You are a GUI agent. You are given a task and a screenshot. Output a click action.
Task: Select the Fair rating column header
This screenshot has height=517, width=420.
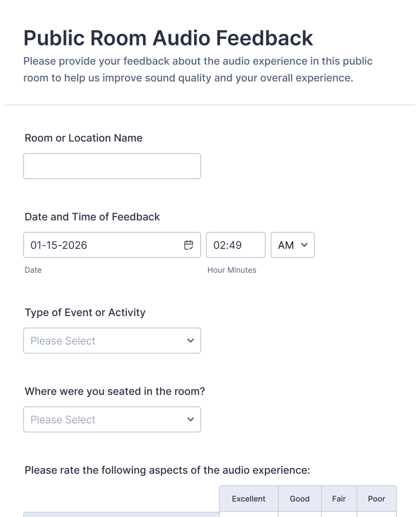(339, 498)
